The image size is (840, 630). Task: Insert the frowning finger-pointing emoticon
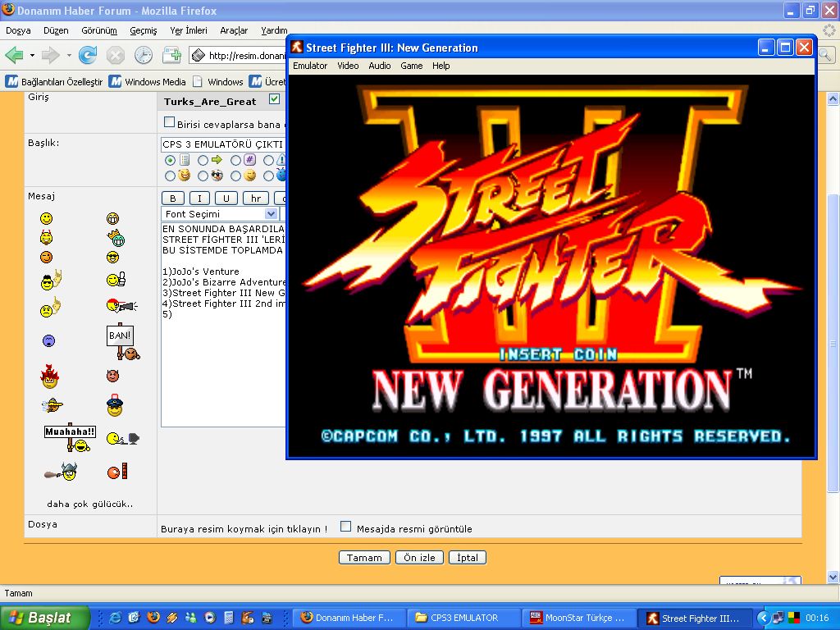(x=50, y=308)
